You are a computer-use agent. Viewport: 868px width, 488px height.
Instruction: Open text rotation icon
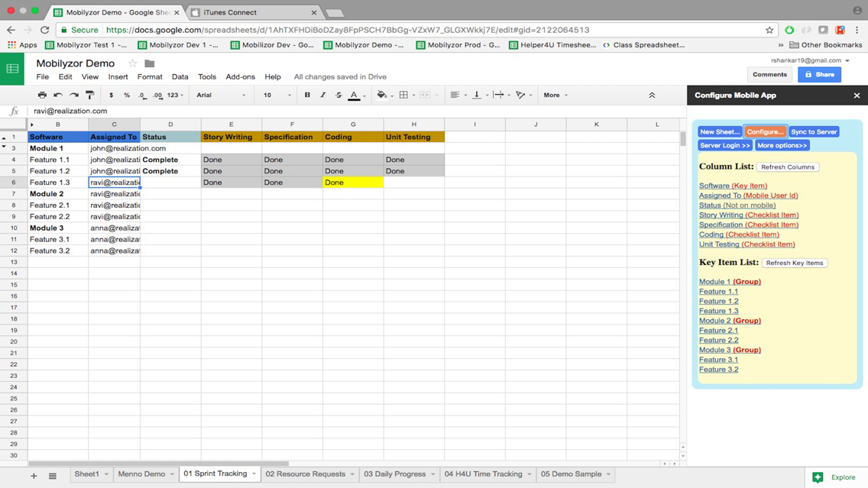520,95
